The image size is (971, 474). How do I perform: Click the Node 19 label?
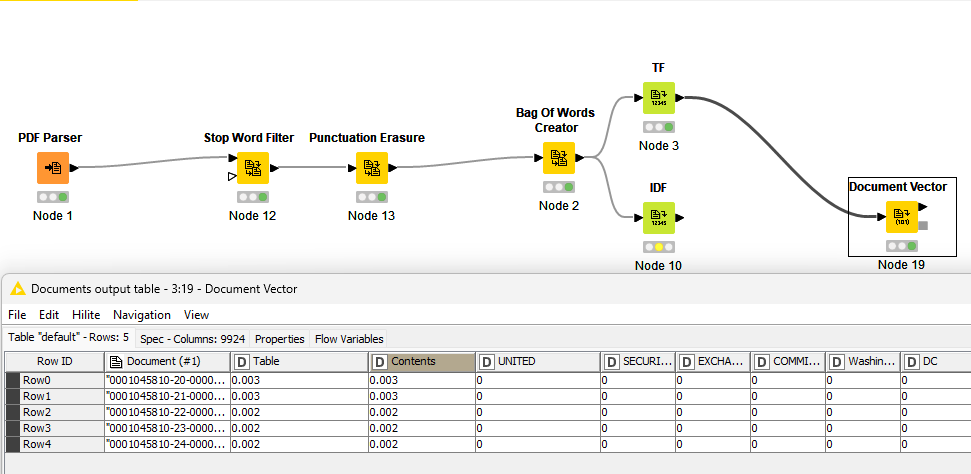(x=901, y=265)
